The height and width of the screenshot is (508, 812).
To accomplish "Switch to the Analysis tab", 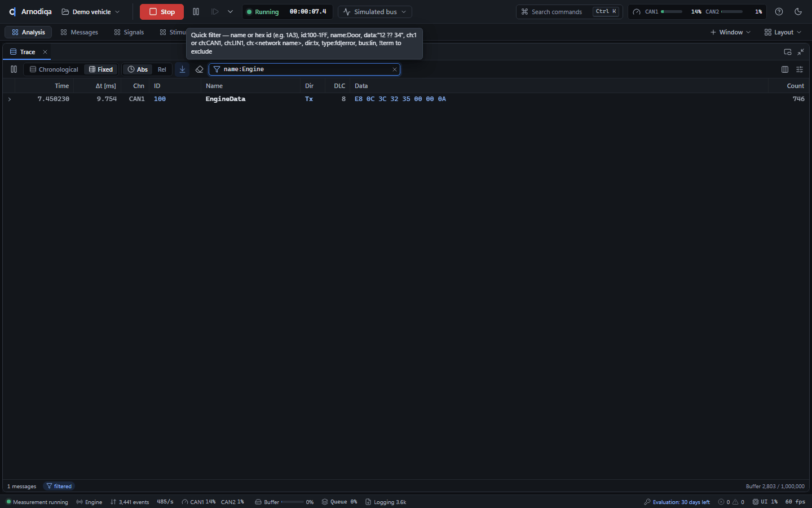I will tap(28, 32).
